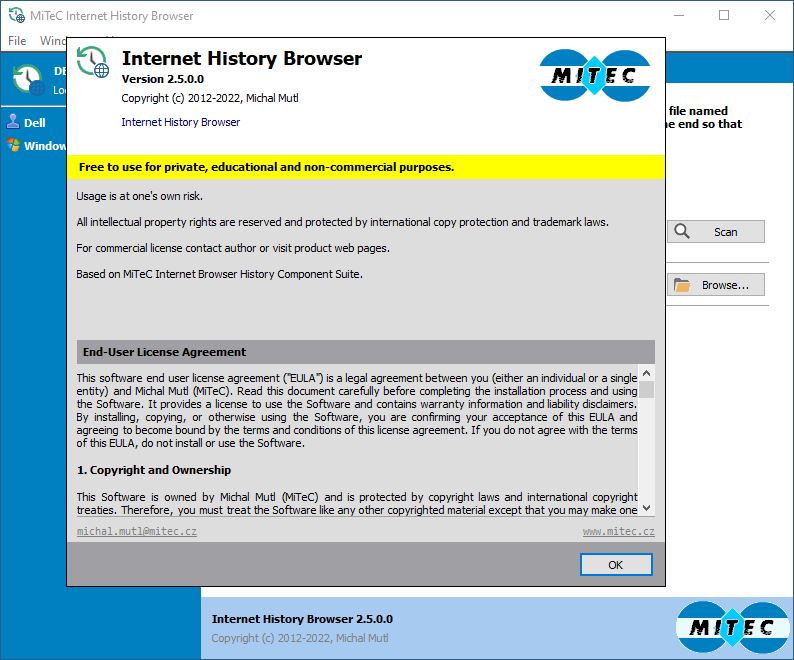
Task: Follow the blue Internet History Browser link
Action: (x=181, y=122)
